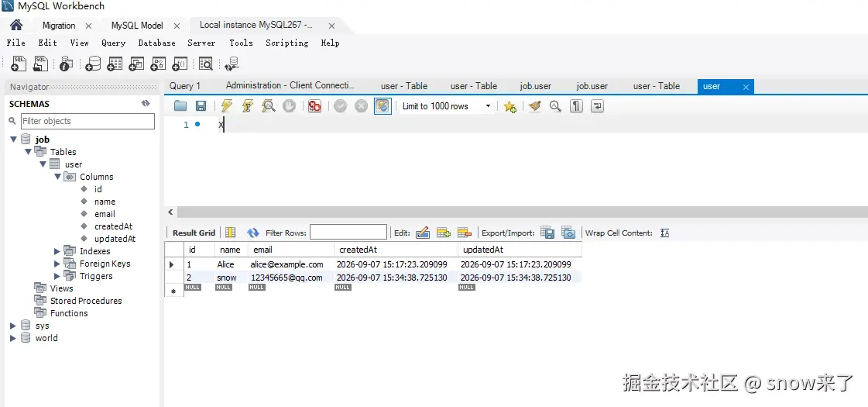Toggle Wrap Cell Content
The image size is (868, 407).
(x=665, y=233)
